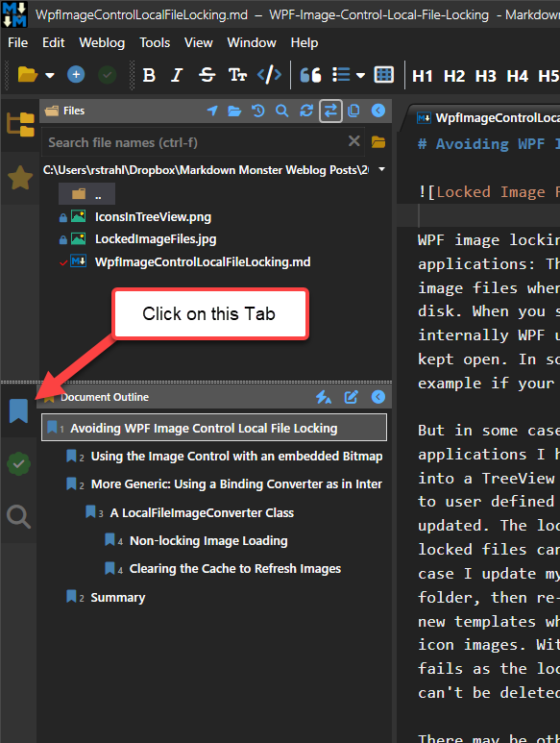Viewport: 560px width, 743px height.
Task: Click the location arrow icon in Files panel
Action: tap(212, 111)
